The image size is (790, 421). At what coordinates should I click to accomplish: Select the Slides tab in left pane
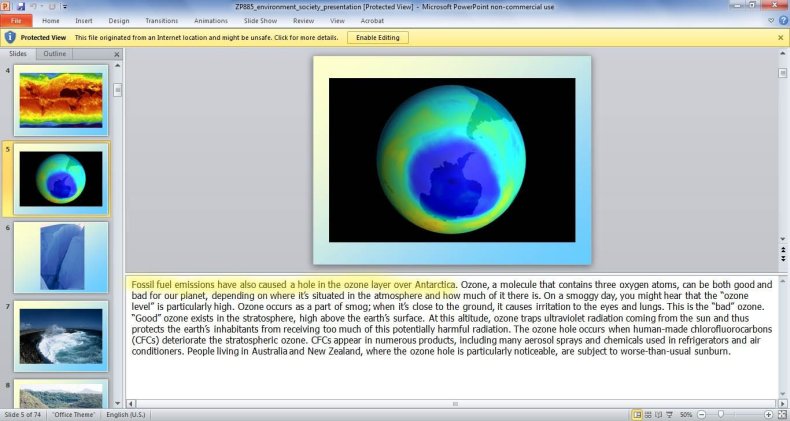(x=18, y=53)
